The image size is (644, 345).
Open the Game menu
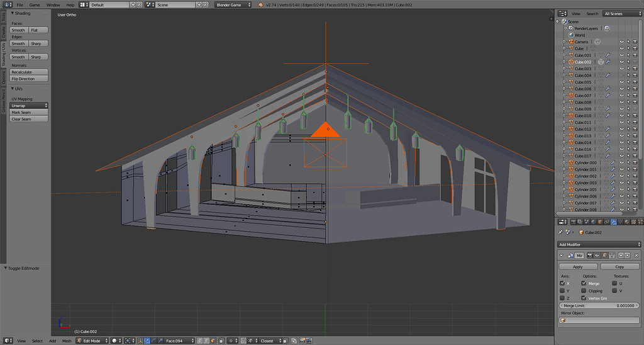pyautogui.click(x=35, y=5)
